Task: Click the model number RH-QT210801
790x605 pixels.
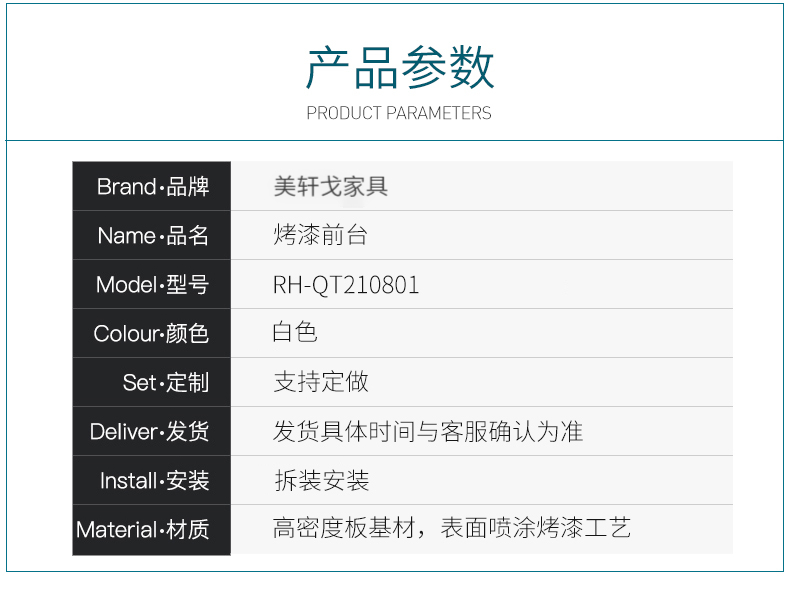Action: (346, 285)
